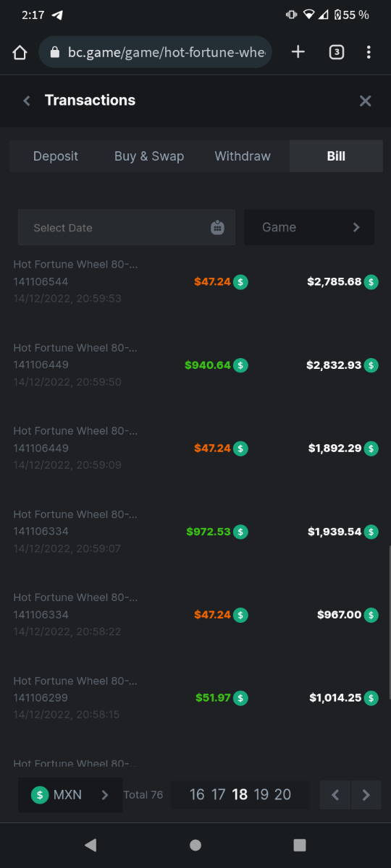
Task: Expand the Game filter dropdown
Action: (x=309, y=227)
